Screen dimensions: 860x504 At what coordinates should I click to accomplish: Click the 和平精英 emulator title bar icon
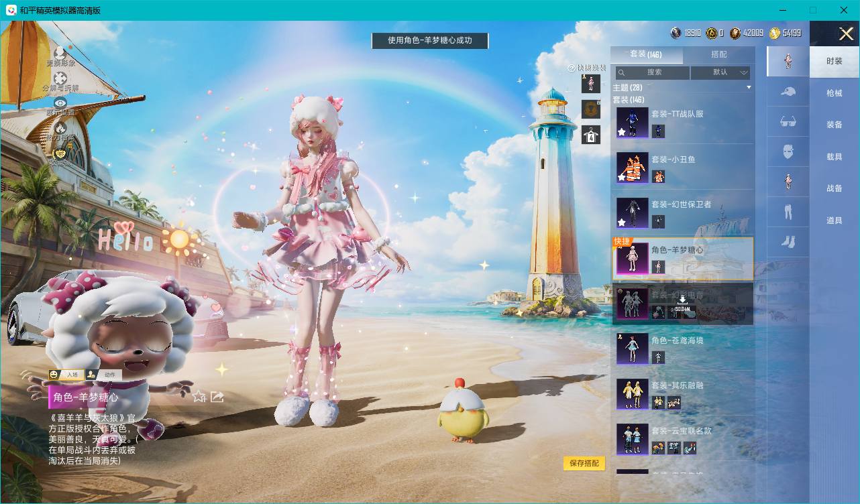11,10
